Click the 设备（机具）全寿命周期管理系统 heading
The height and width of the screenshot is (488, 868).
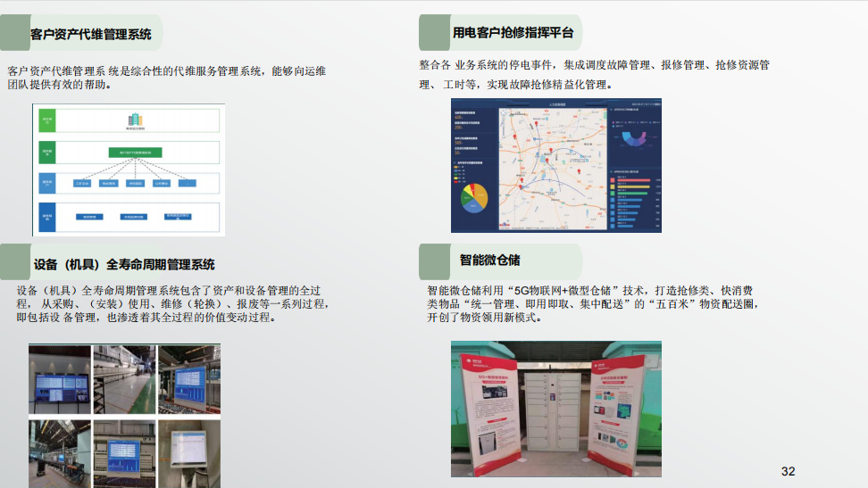(123, 264)
